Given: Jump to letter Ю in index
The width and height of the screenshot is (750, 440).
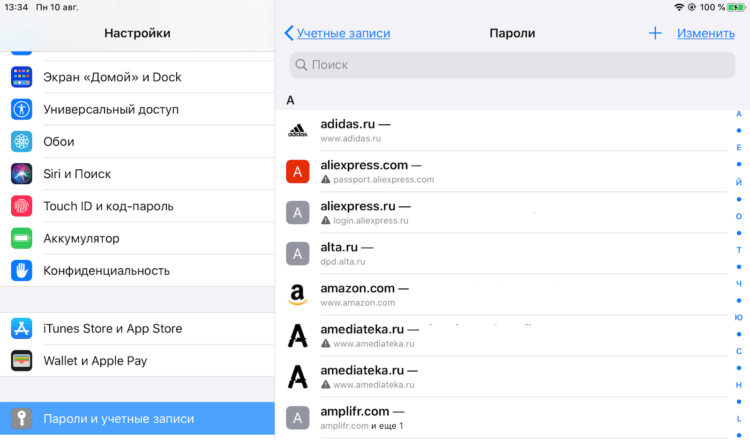Looking at the screenshot, I should click(739, 318).
